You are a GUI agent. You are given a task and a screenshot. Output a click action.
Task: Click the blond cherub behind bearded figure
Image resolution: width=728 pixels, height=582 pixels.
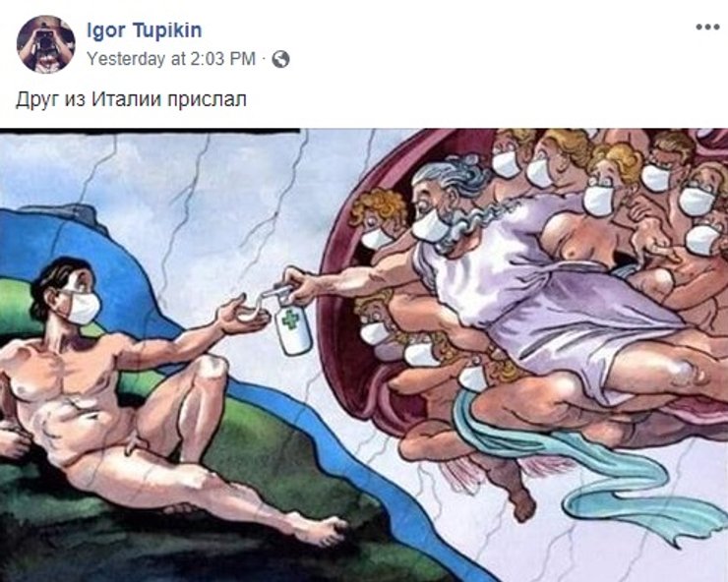coord(377,218)
